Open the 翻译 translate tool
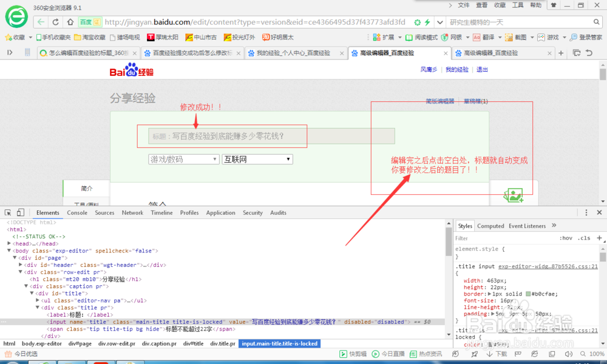 (484, 38)
